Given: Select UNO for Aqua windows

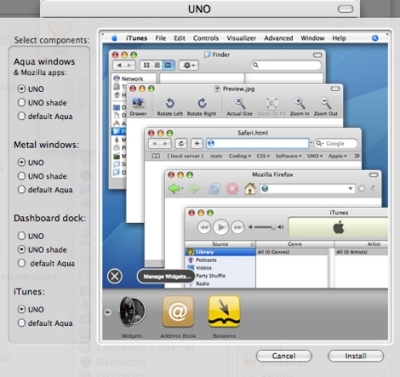Looking at the screenshot, I should (x=22, y=89).
